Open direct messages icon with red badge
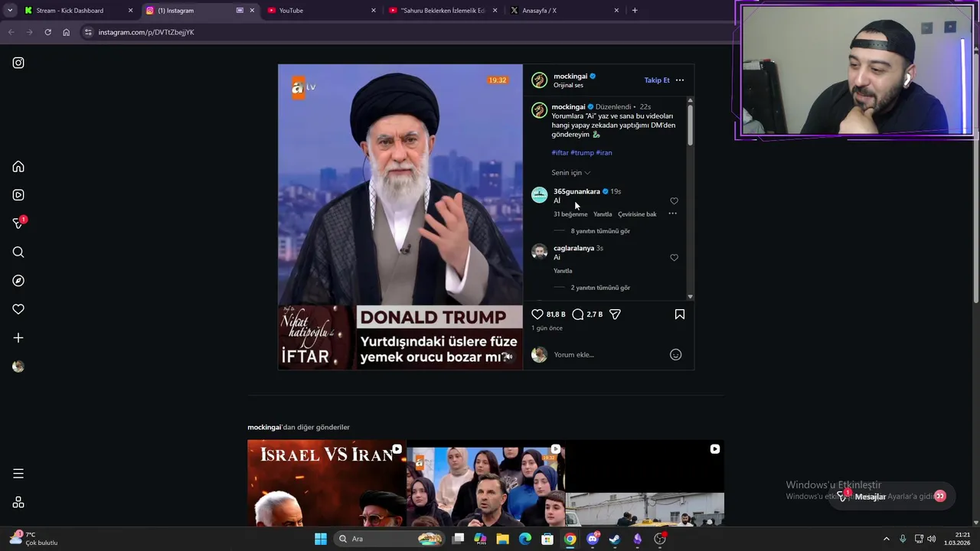The height and width of the screenshot is (551, 980). tap(19, 223)
